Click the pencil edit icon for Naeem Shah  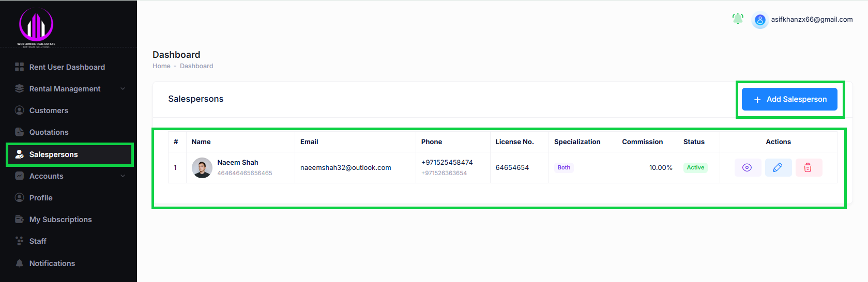(x=778, y=168)
